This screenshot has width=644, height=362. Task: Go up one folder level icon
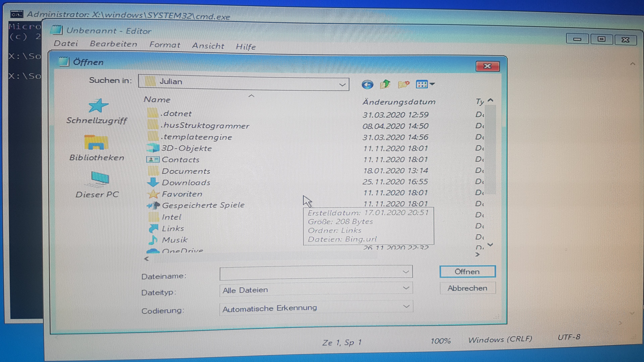(385, 84)
